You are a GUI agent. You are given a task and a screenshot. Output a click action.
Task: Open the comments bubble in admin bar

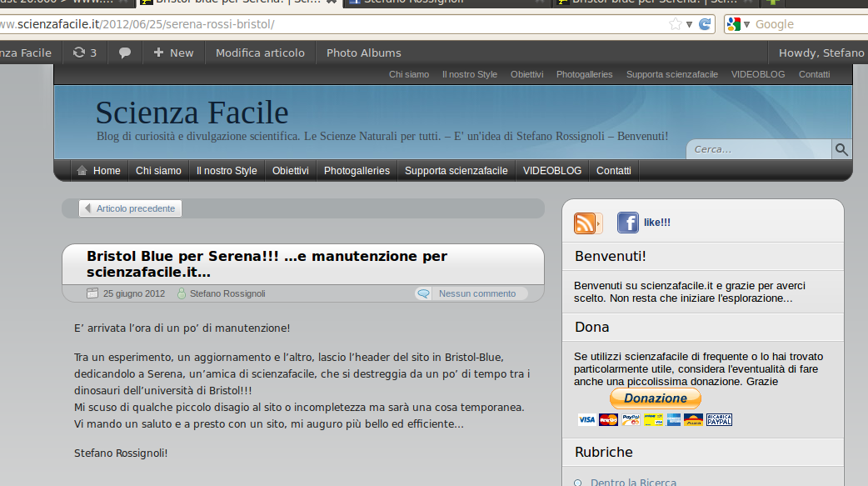coord(125,53)
